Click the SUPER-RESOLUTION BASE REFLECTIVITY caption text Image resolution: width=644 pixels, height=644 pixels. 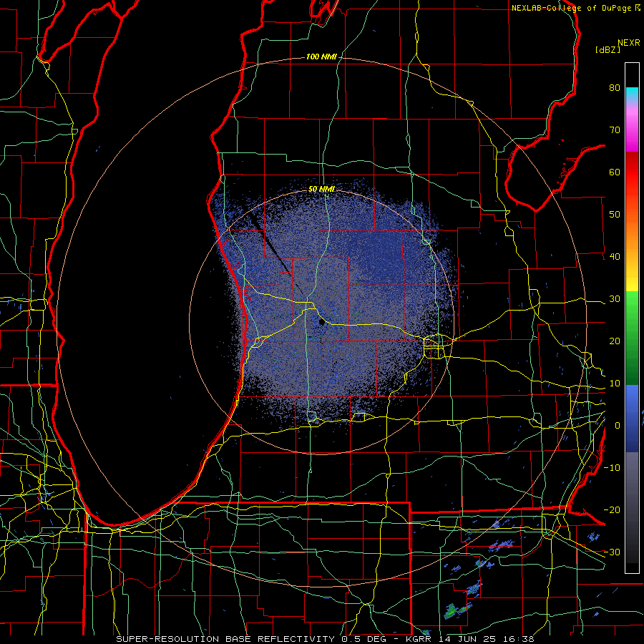pyautogui.click(x=225, y=639)
